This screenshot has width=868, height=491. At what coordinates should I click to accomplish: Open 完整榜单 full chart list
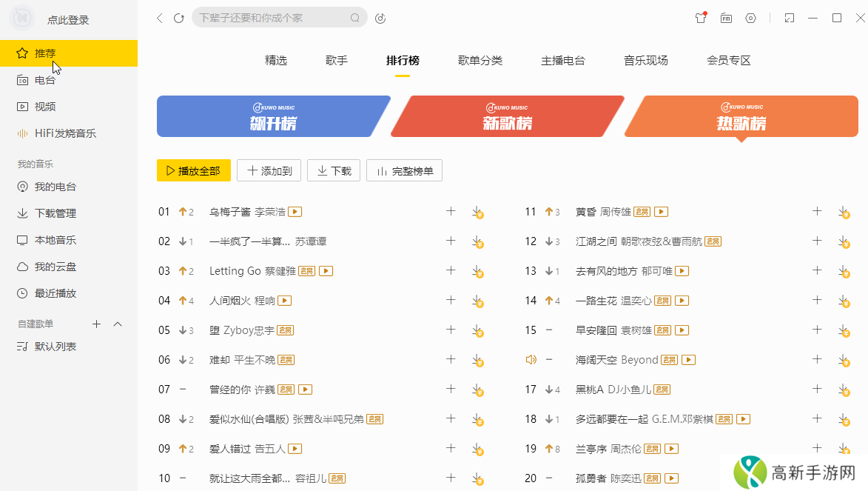pyautogui.click(x=404, y=170)
